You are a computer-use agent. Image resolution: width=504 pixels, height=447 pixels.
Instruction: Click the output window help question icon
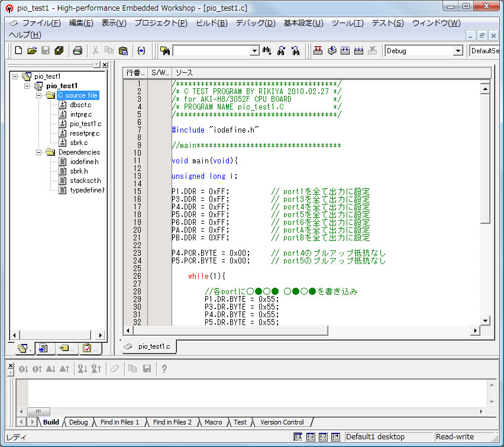[x=164, y=369]
